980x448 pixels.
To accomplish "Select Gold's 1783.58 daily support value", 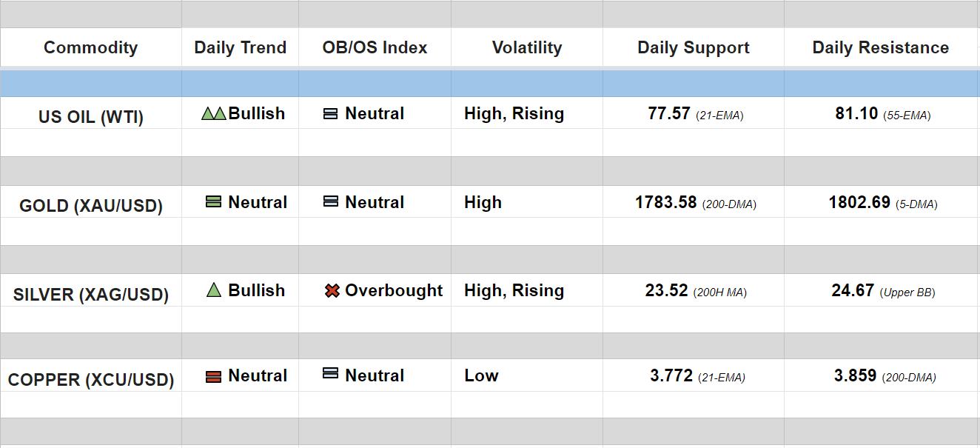I will [666, 202].
